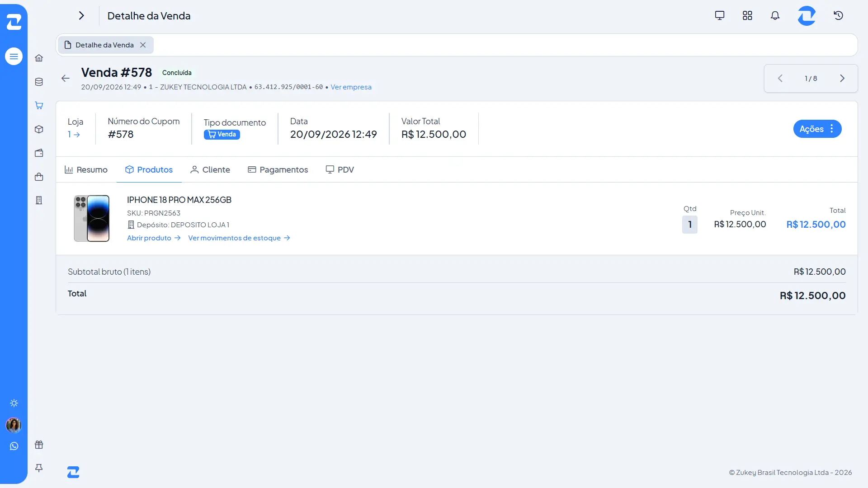The image size is (868, 488).
Task: Open the package box sidebar icon
Action: (x=39, y=129)
